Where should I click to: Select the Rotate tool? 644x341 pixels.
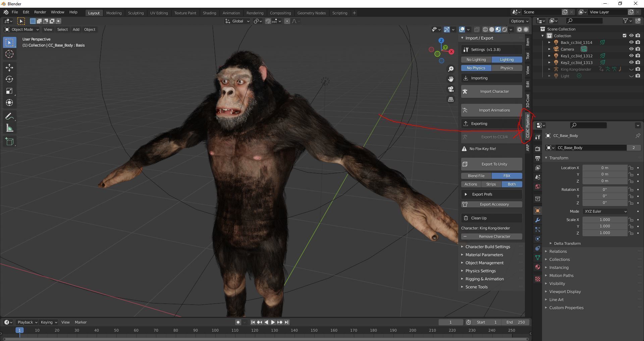(9, 79)
